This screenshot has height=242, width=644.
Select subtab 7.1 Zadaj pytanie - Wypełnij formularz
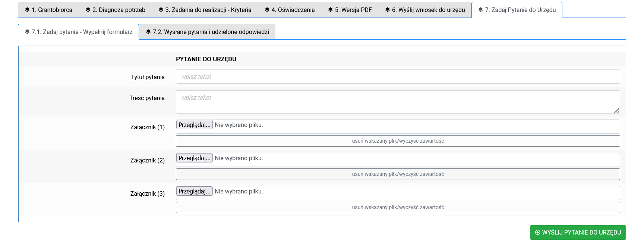coord(82,32)
